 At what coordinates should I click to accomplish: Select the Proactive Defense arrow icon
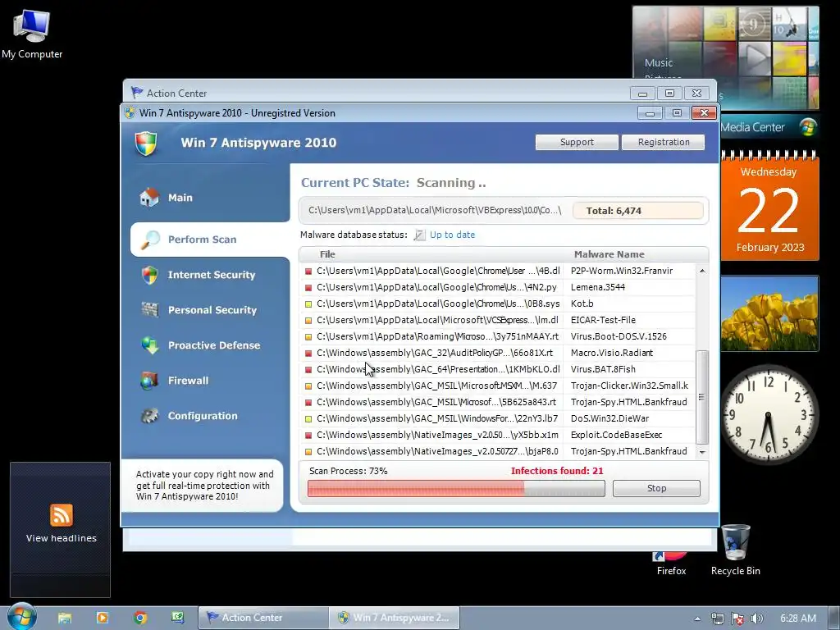click(x=150, y=345)
